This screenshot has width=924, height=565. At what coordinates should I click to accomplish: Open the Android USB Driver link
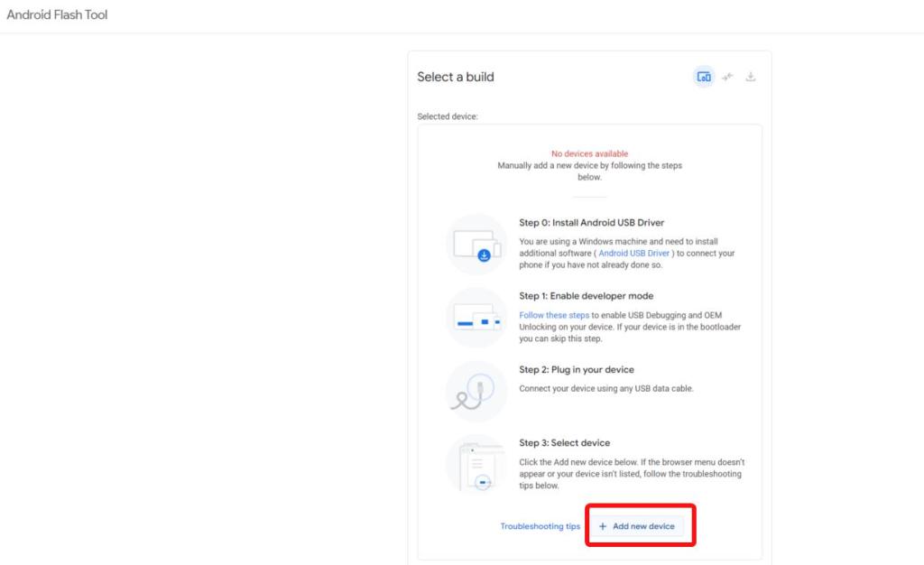tap(634, 254)
